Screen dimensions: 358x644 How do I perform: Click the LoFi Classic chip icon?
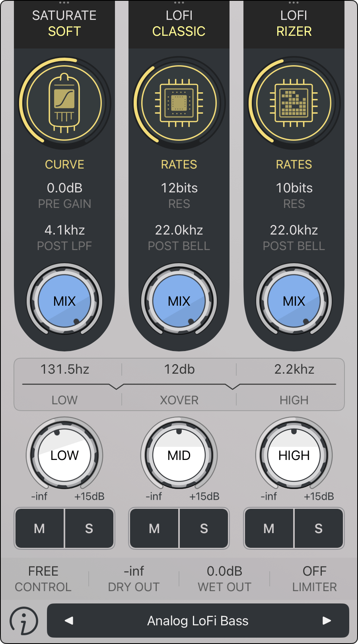pos(179,103)
